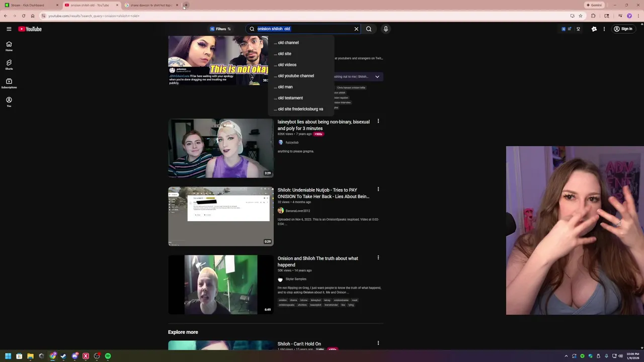
Task: Open the Gemini button in Chrome
Action: click(594, 5)
